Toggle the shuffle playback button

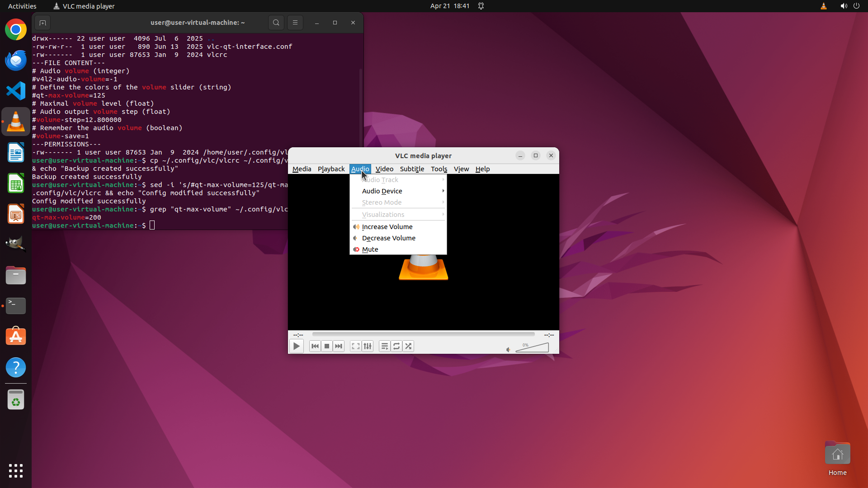point(408,346)
